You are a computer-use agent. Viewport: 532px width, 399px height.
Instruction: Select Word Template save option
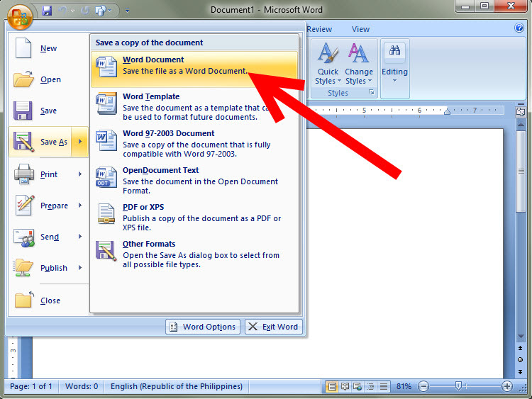tap(194, 106)
